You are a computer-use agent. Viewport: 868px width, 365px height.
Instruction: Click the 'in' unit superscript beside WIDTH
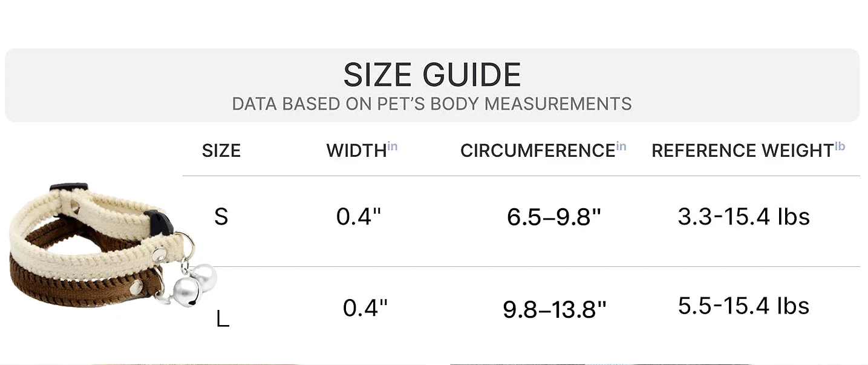click(393, 146)
